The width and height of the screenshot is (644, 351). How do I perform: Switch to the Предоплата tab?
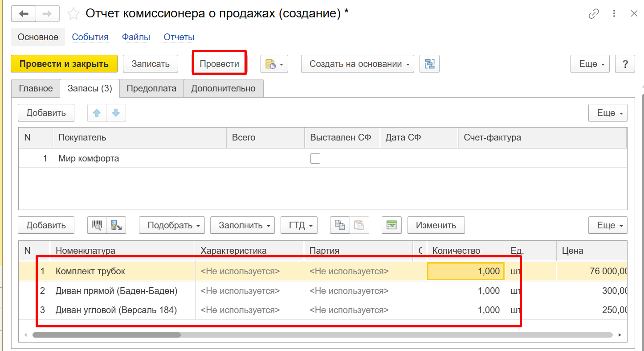151,88
